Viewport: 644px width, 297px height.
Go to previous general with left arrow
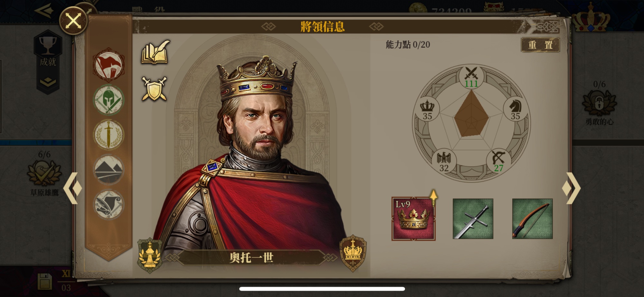[x=73, y=188]
